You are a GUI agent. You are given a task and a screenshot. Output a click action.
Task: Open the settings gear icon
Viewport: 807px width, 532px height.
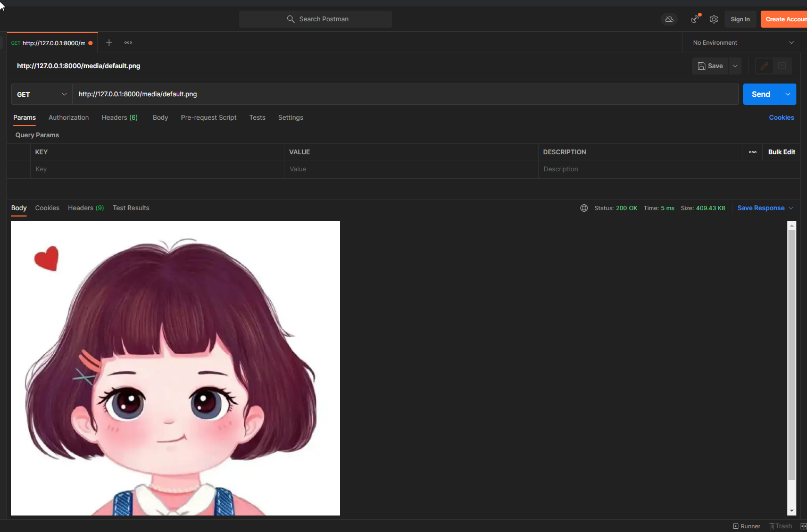click(714, 19)
